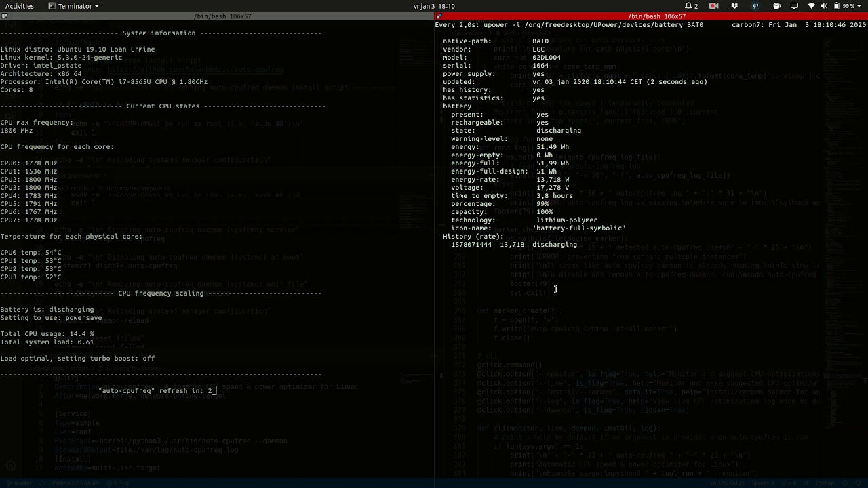Click the volume speaker icon
Screen dimensions: 868x488
[824, 6]
